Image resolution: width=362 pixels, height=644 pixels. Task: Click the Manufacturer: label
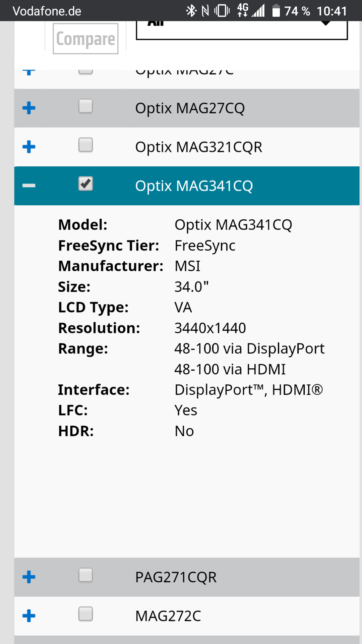(111, 266)
